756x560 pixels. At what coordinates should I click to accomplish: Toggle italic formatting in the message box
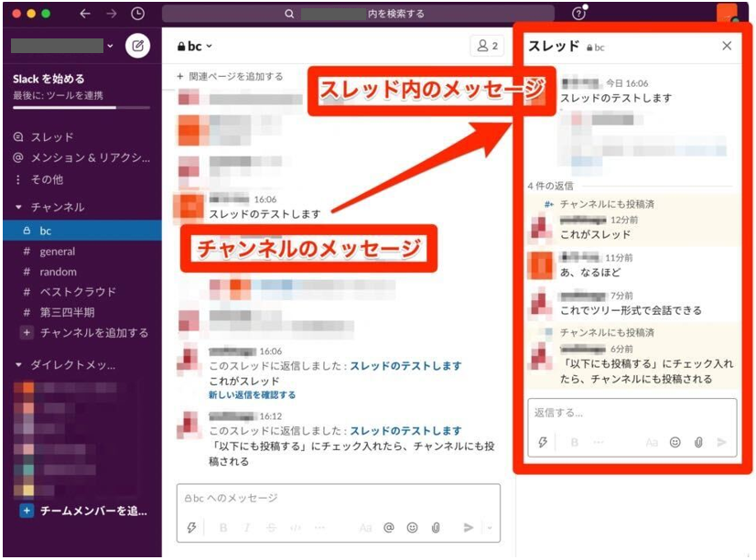tap(247, 529)
